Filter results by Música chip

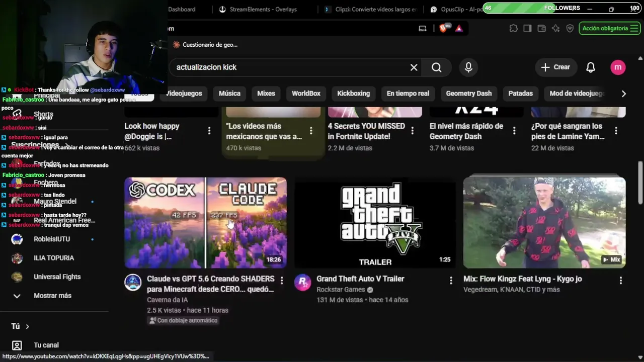pos(229,94)
